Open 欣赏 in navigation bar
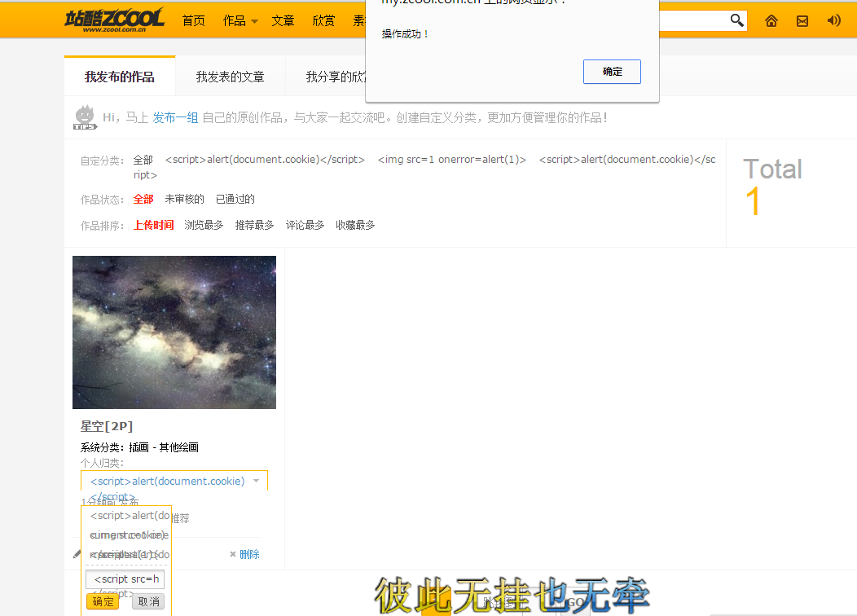This screenshot has height=616, width=857. pos(323,20)
